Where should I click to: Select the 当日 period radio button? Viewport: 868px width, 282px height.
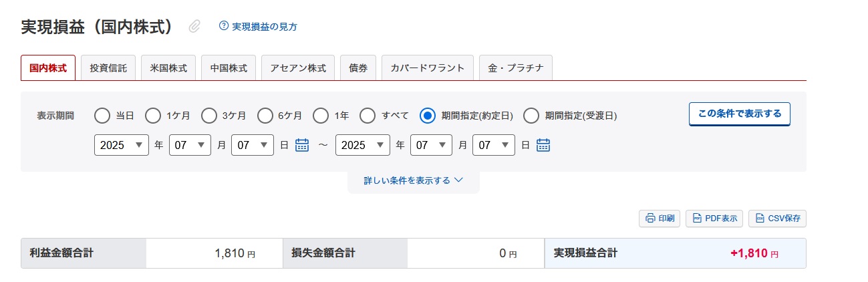102,116
